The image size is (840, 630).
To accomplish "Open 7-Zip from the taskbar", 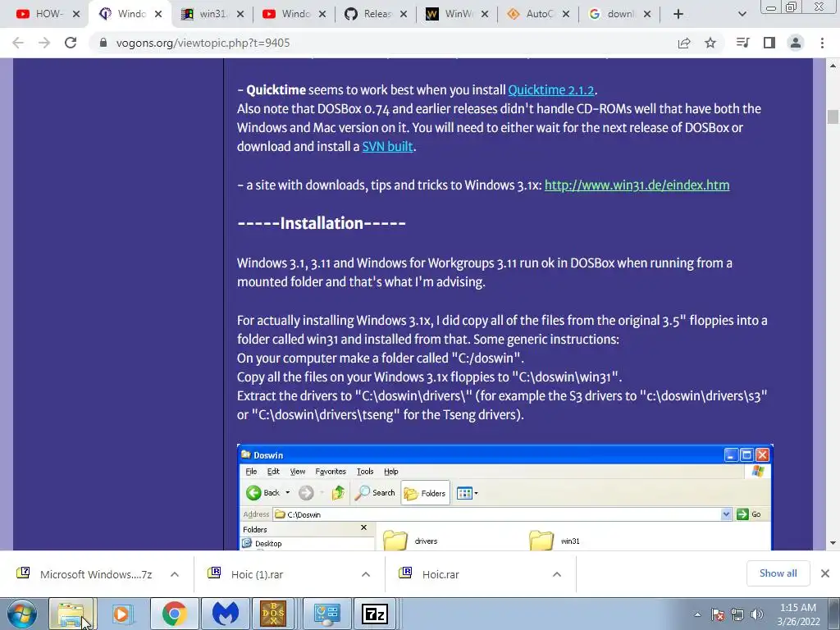I will click(x=375, y=614).
